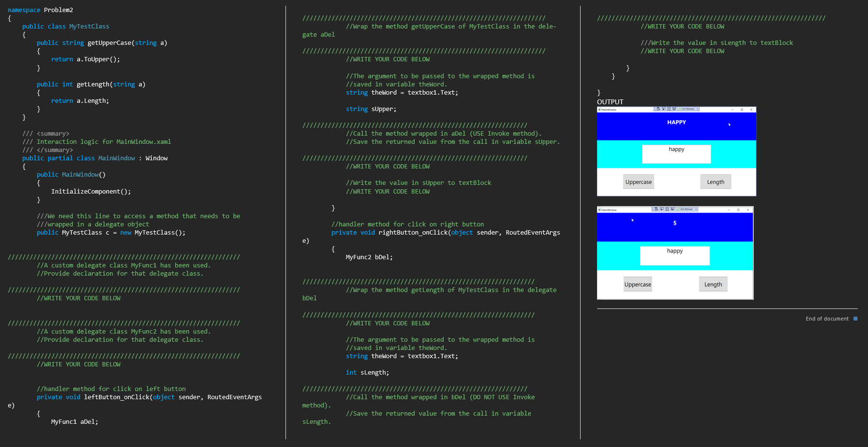
Task: Click the Uppercase button in the second window
Action: pos(637,284)
